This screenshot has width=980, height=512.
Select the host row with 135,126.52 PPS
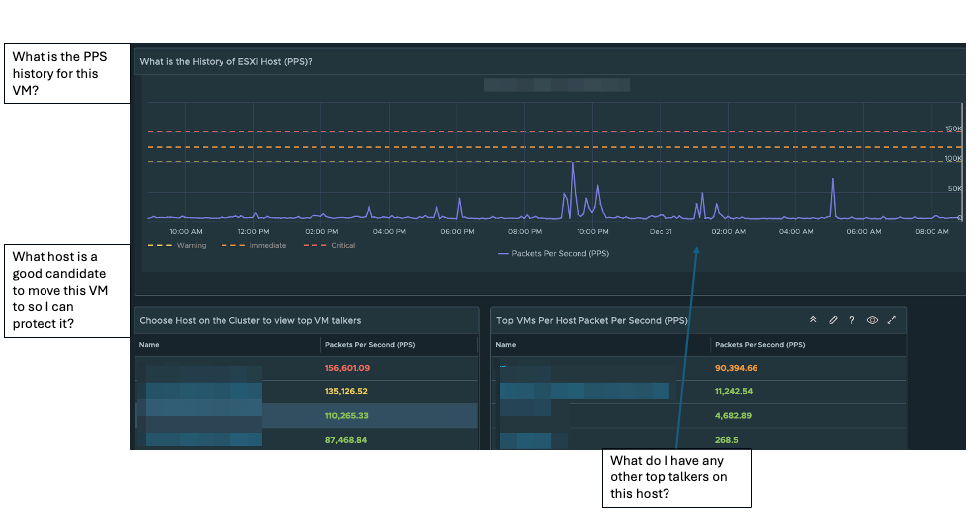pos(305,391)
